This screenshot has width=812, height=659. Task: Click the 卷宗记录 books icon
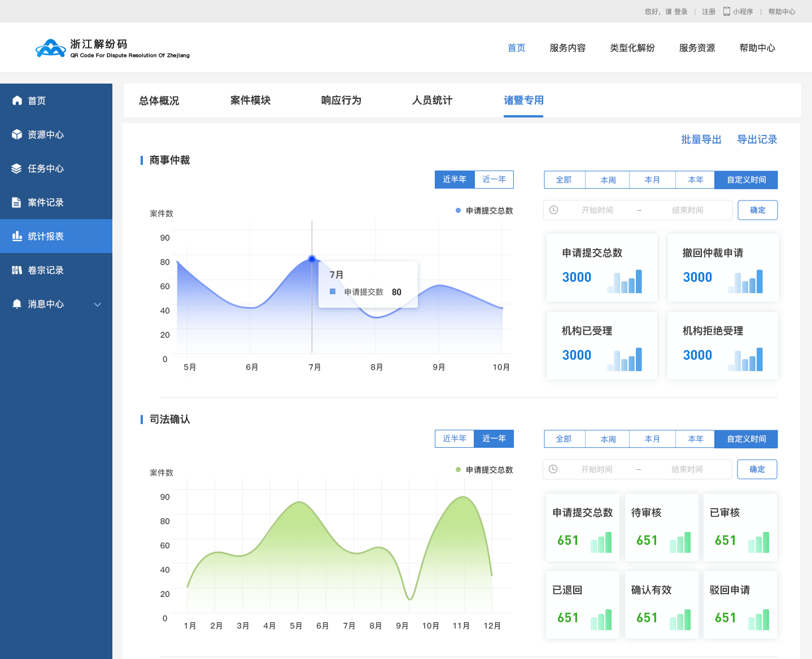(17, 270)
